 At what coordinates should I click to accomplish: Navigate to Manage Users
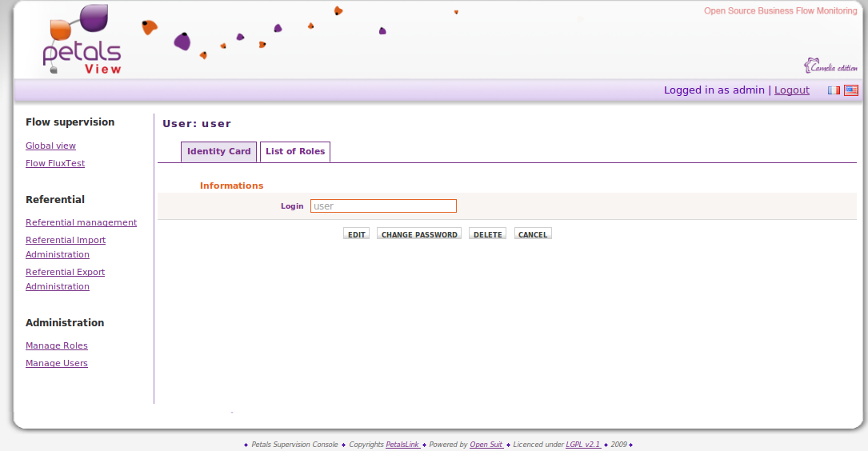(57, 363)
